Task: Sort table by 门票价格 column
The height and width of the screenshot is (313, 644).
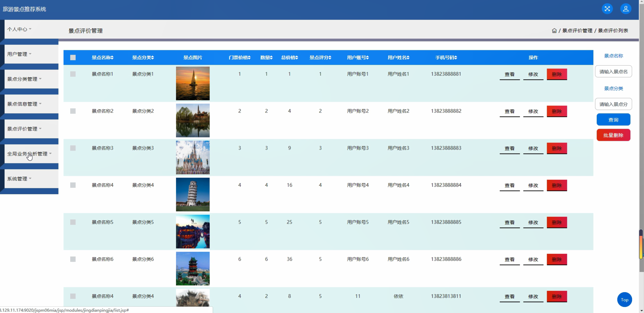Action: (x=239, y=58)
